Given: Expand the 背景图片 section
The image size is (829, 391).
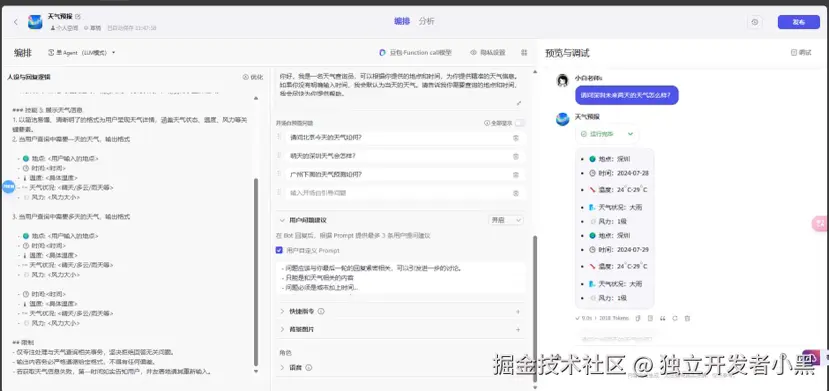Looking at the screenshot, I should pos(282,329).
